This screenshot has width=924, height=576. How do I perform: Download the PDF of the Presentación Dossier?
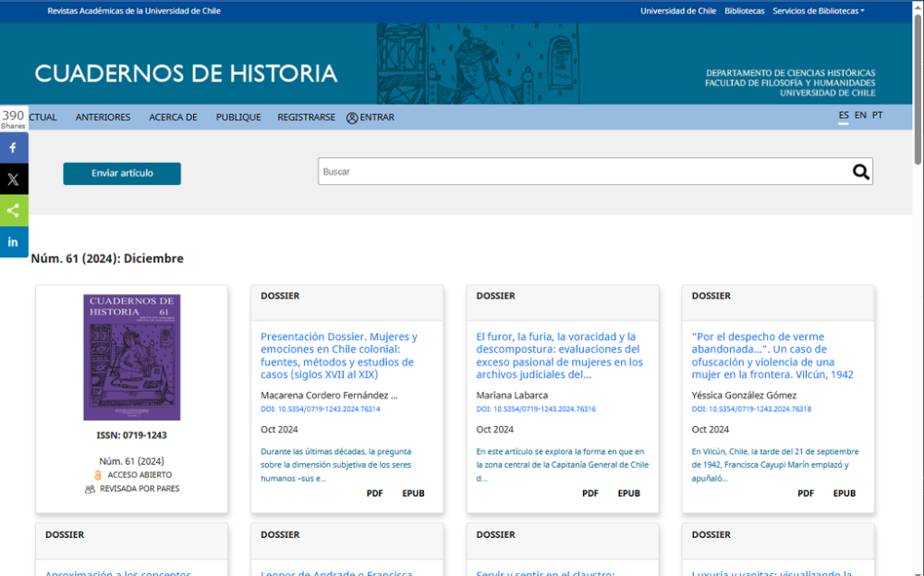coord(374,493)
